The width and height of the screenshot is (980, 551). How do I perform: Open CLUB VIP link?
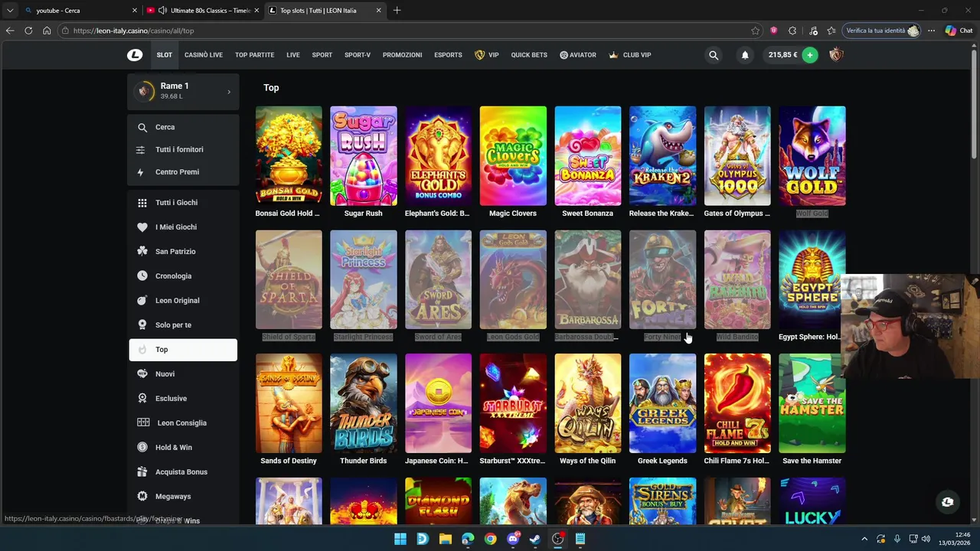pos(630,55)
